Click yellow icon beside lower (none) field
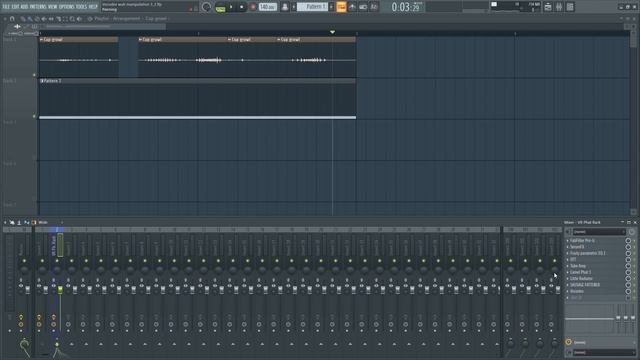This screenshot has height=360, width=640. click(x=569, y=342)
